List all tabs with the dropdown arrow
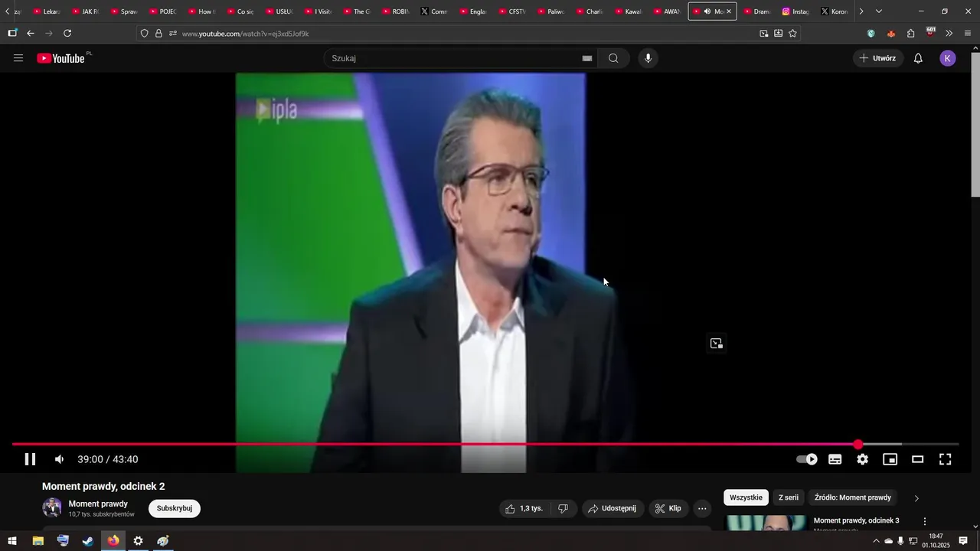Image resolution: width=980 pixels, height=551 pixels. [x=878, y=11]
